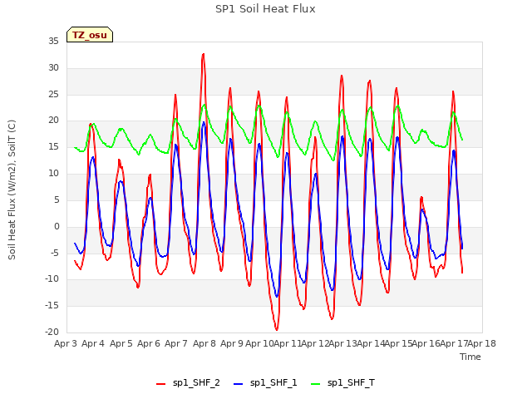The height and width of the screenshot is (399, 532).
Task: Click the red peak on Apr 8
Action: click(x=203, y=54)
